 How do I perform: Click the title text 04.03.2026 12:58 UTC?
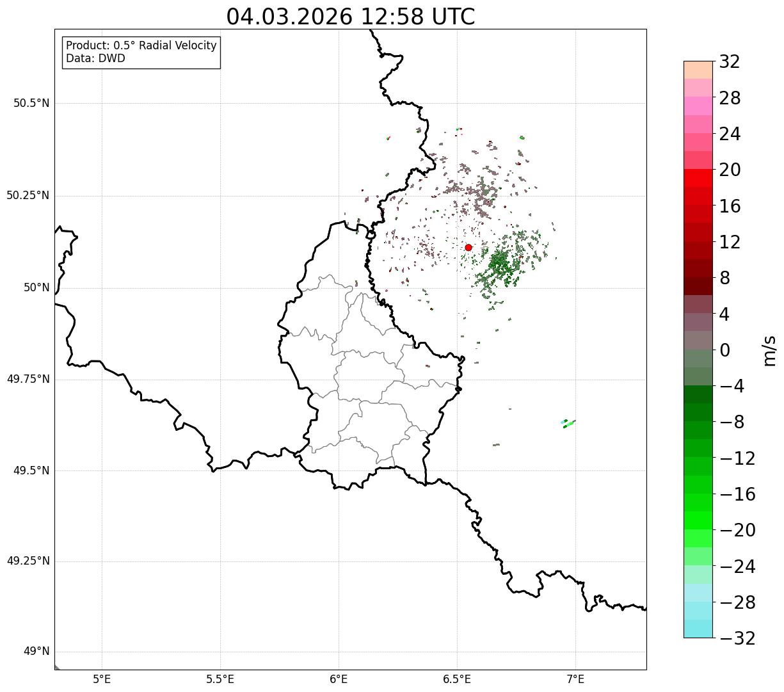pyautogui.click(x=351, y=17)
